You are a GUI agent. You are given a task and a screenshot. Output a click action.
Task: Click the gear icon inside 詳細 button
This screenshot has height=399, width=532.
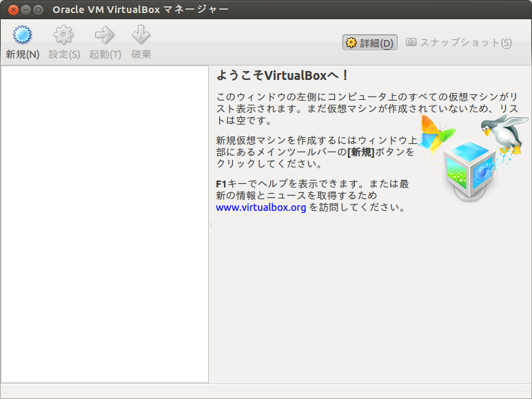tap(351, 43)
